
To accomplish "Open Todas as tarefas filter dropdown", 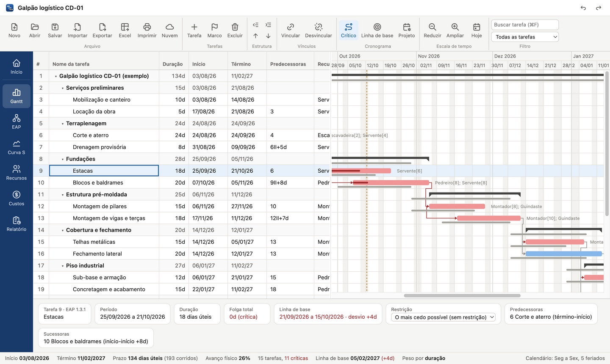I will coord(525,37).
